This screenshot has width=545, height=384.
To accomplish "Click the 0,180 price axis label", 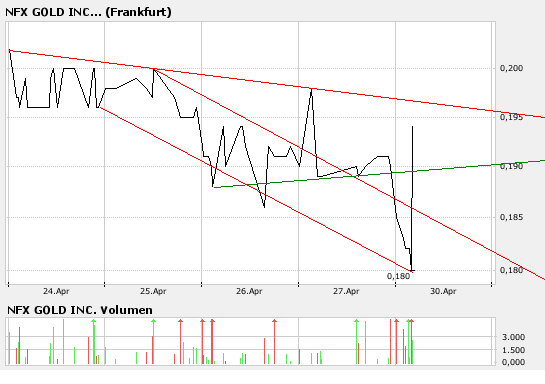I will (511, 270).
